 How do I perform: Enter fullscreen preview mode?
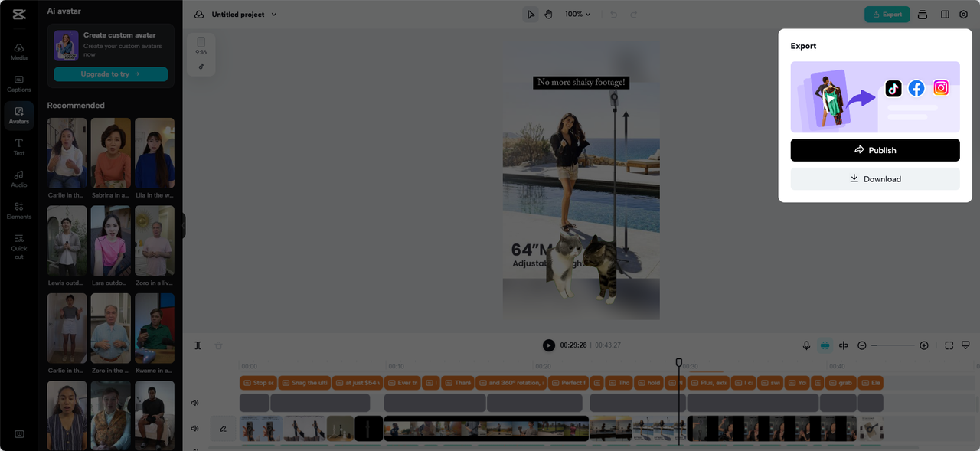(x=949, y=345)
